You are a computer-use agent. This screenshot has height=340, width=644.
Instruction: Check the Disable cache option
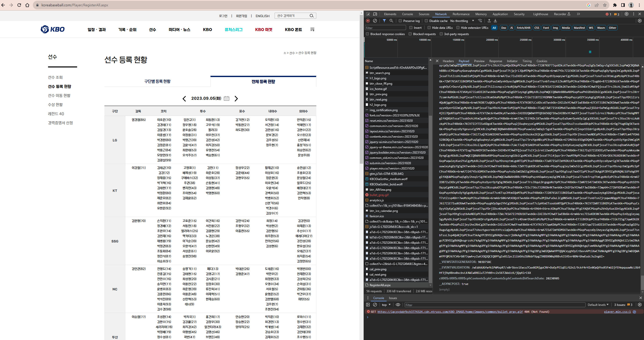[426, 21]
